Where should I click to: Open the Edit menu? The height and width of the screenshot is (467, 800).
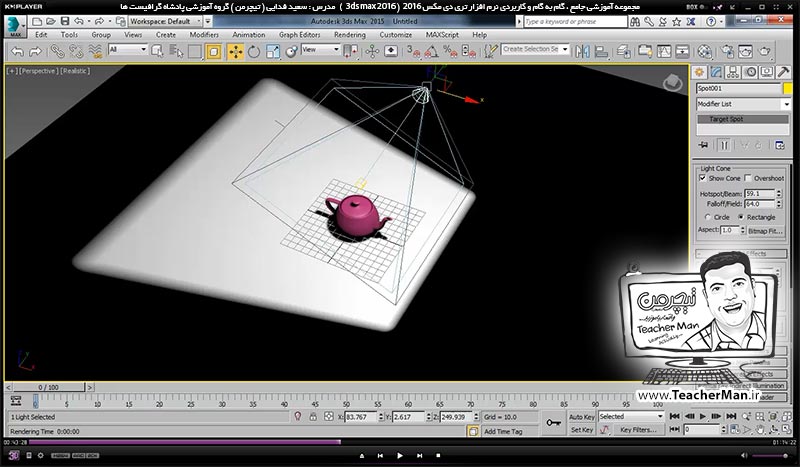41,35
